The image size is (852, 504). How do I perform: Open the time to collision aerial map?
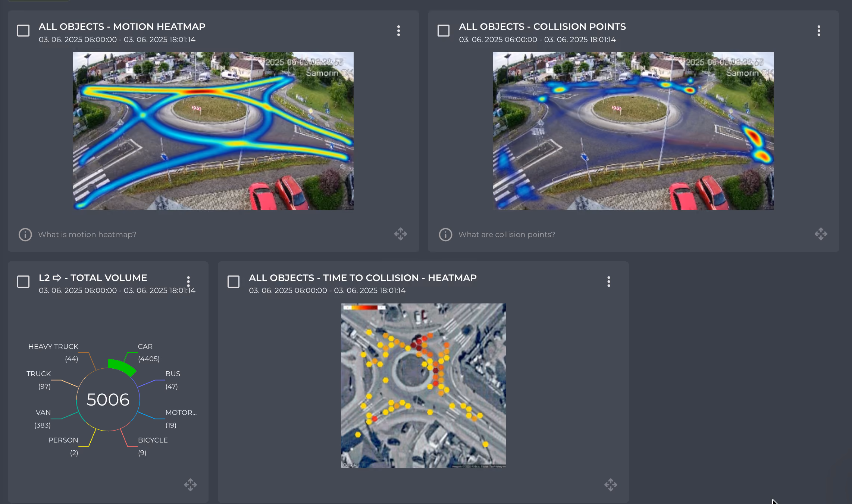(x=423, y=385)
